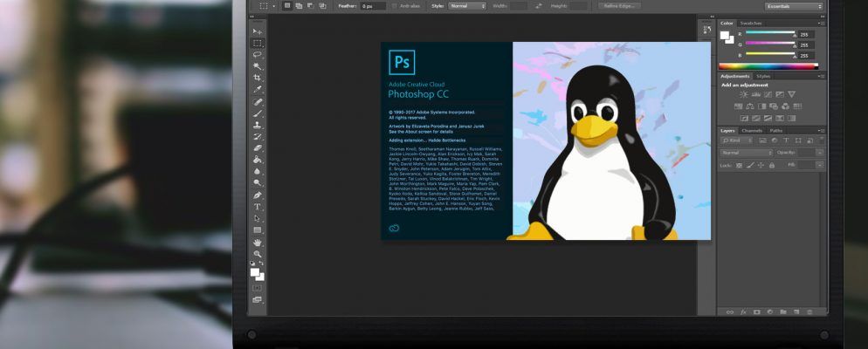Switch to the Color tab
The height and width of the screenshot is (349, 868).
(727, 24)
